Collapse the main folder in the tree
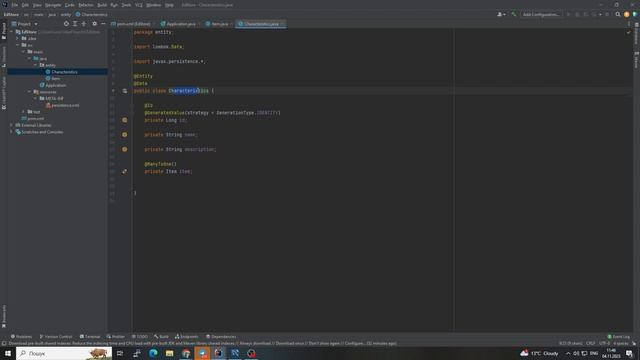The image size is (640, 360). (23, 52)
